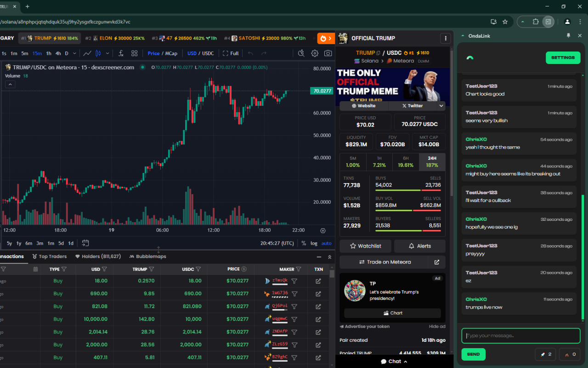Take a chart snapshot with camera icon

[328, 53]
